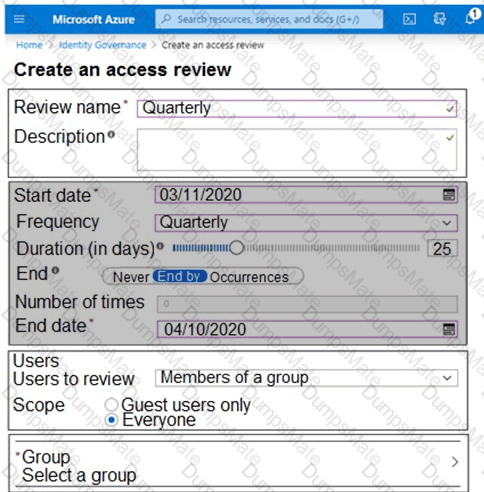The height and width of the screenshot is (492, 484).
Task: Go to the Home breadcrumb
Action: tap(29, 45)
